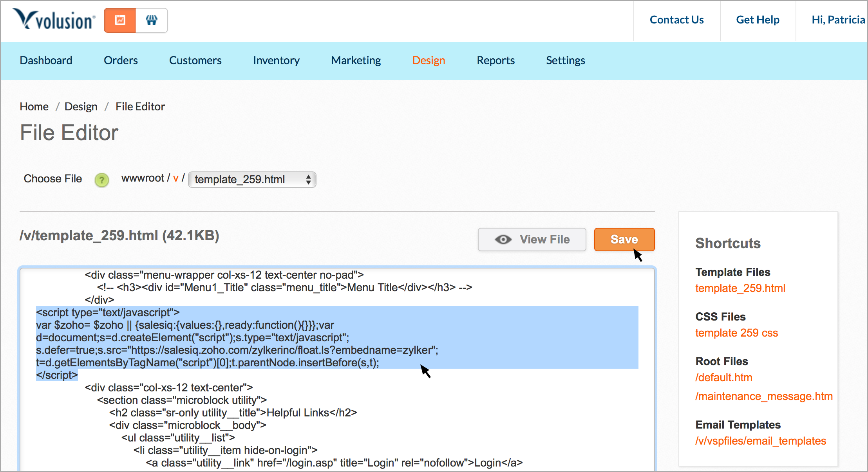Click the 'menu-wrapper' div code line
Screen dimensions: 868x472
(224, 275)
